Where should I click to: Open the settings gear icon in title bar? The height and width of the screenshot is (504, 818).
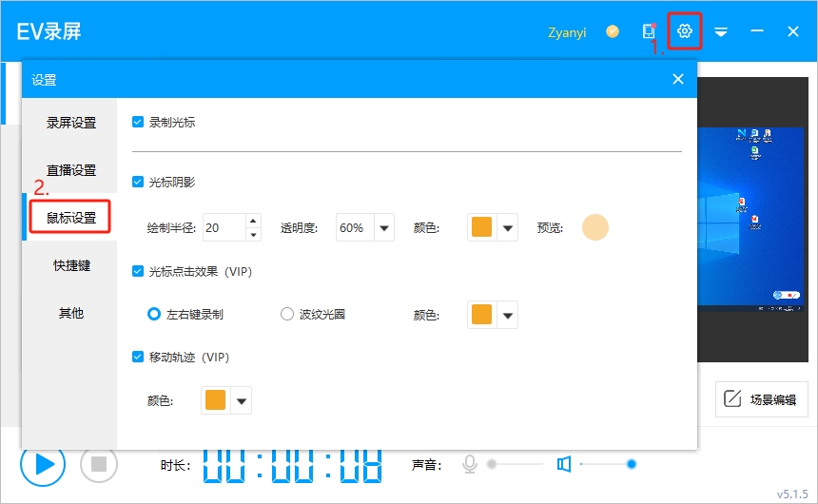[x=685, y=31]
